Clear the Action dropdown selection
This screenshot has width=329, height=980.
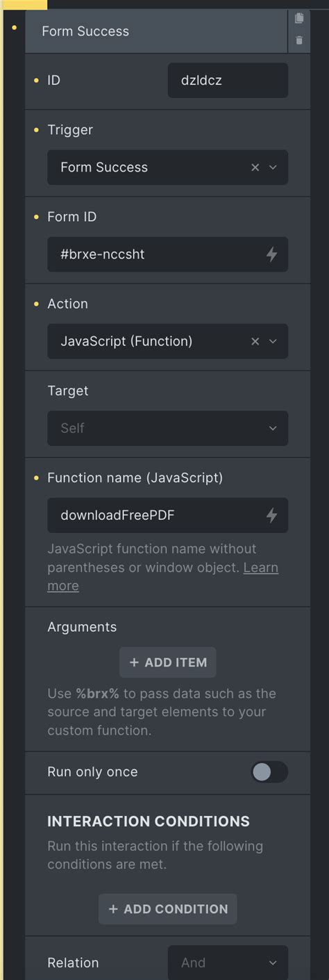pos(255,341)
